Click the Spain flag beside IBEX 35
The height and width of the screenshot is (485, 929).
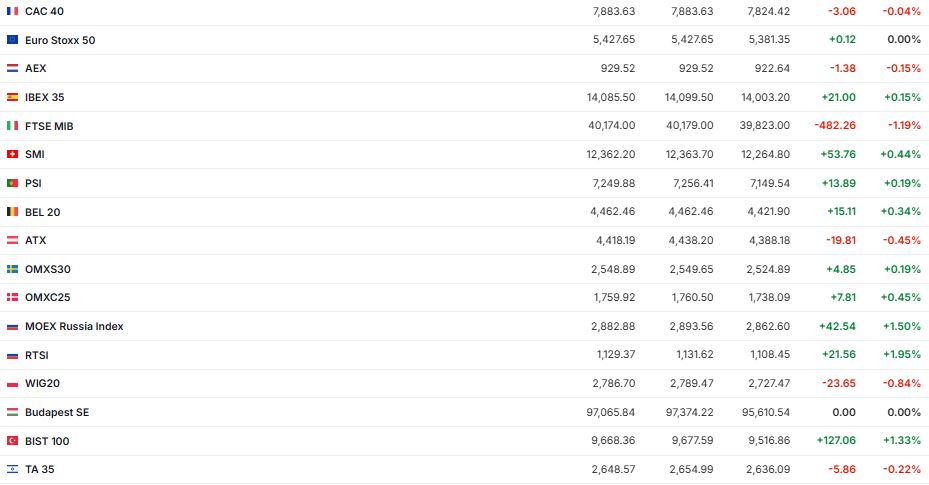[12, 97]
